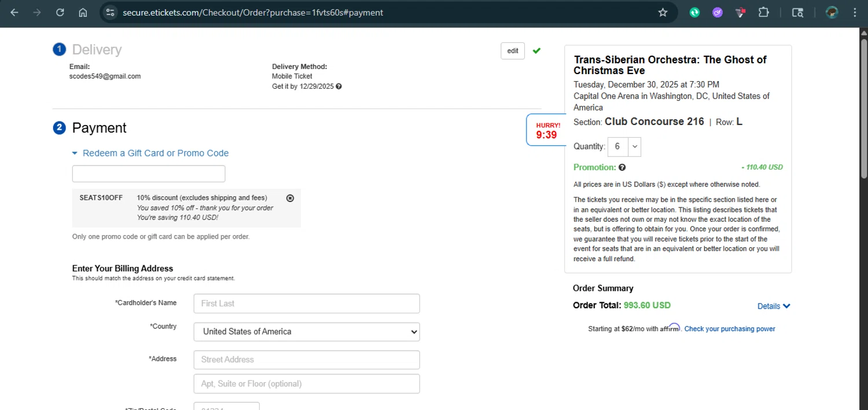Click the event title Trans-Siberian Orchestra

[x=670, y=65]
